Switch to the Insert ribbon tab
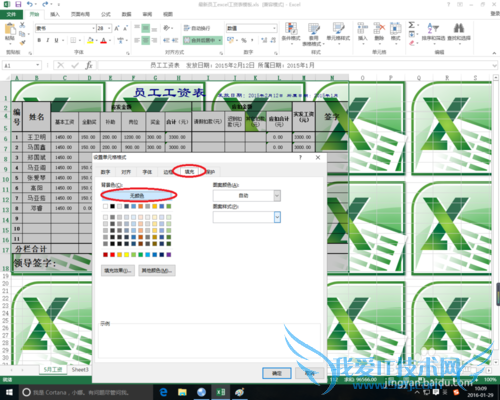Screen dimensions: 500x400 click(x=55, y=14)
